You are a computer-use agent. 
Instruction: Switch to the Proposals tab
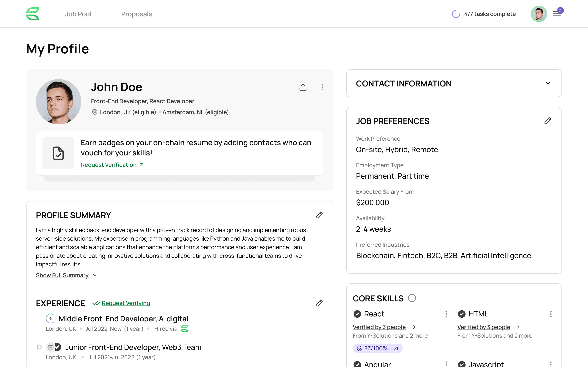137,14
